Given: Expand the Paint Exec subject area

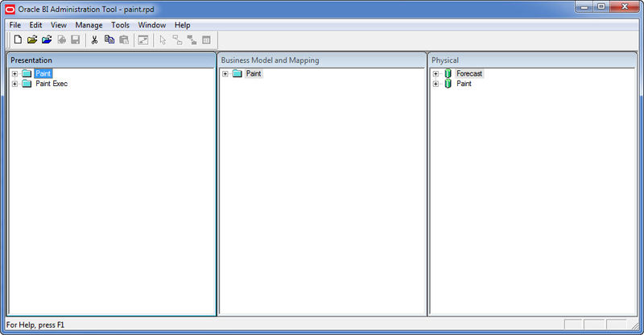Looking at the screenshot, I should [x=14, y=84].
